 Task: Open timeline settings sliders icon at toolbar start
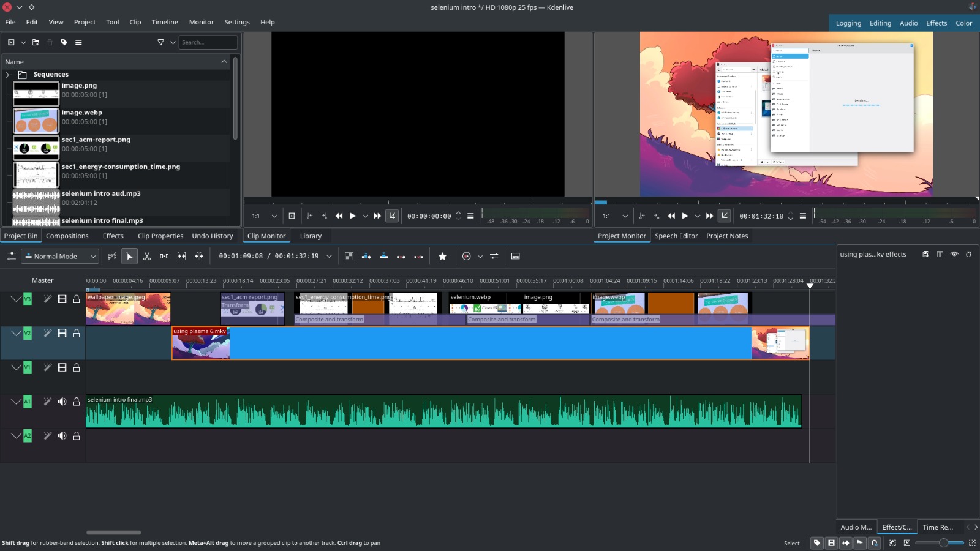point(12,257)
